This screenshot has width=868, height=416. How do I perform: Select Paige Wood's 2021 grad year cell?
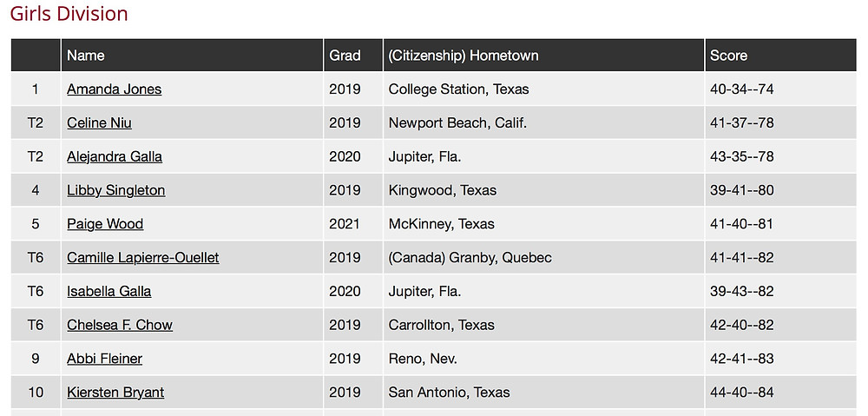coord(345,224)
